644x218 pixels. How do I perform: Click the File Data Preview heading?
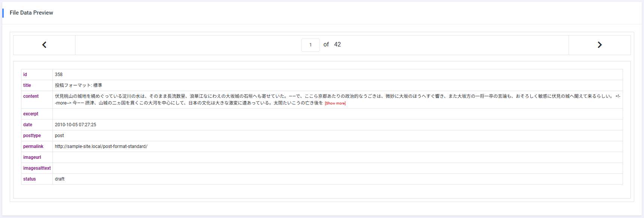[x=32, y=13]
